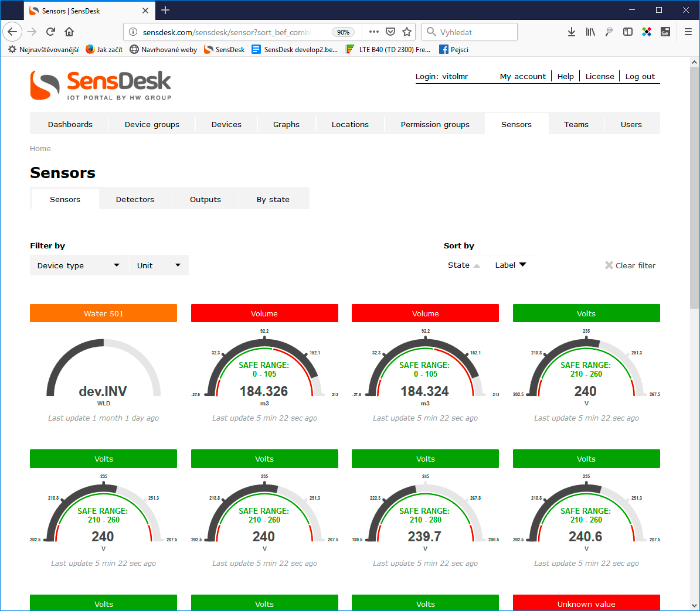Open the Library icon
The width and height of the screenshot is (700, 611).
point(590,32)
